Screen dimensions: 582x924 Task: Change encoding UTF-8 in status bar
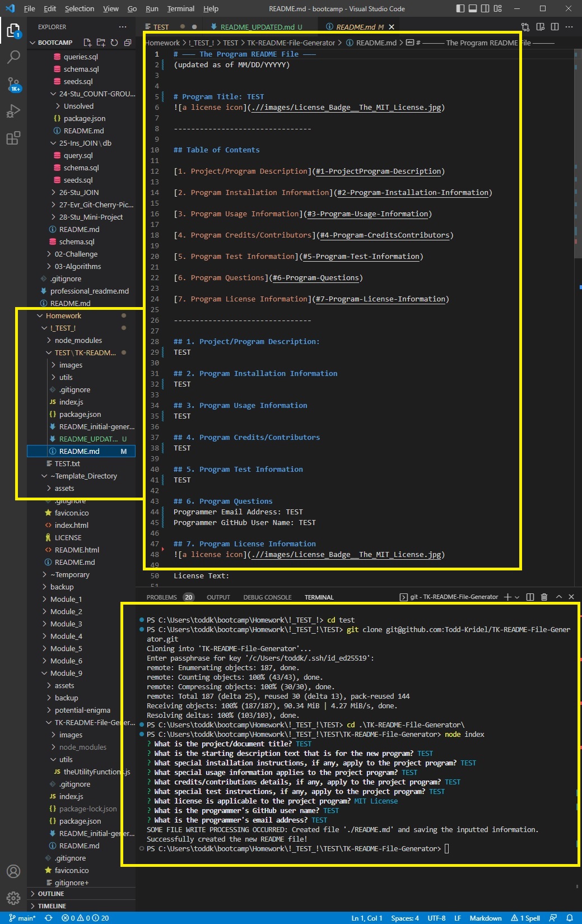point(436,918)
